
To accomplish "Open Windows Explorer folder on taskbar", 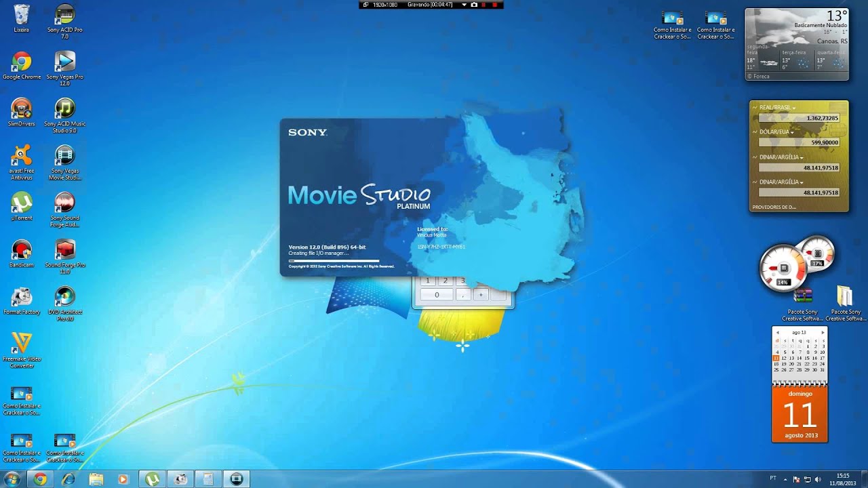I will click(96, 479).
